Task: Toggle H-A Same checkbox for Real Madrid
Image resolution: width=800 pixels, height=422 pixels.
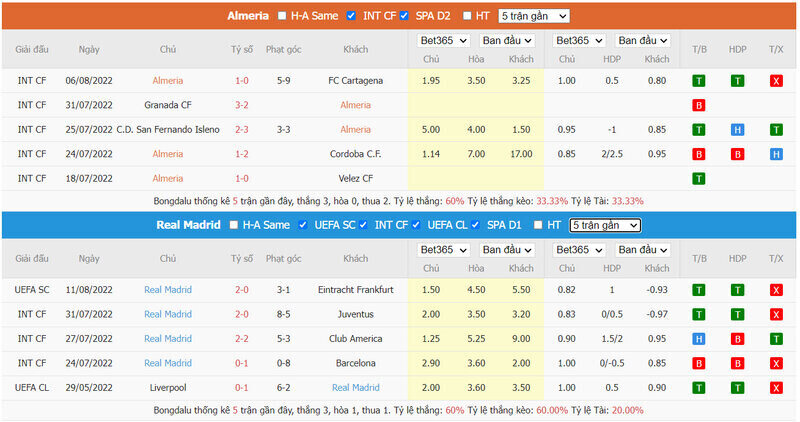Action: (234, 225)
